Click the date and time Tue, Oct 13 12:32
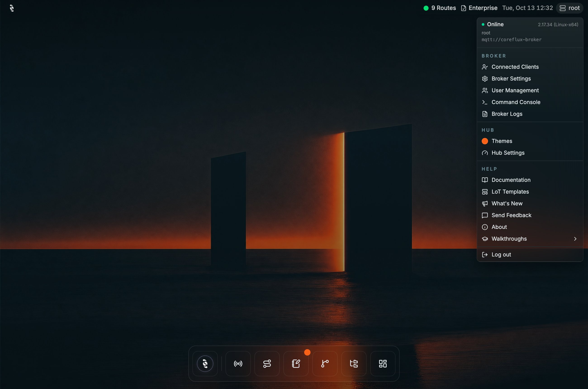Viewport: 588px width, 389px height. (x=527, y=8)
